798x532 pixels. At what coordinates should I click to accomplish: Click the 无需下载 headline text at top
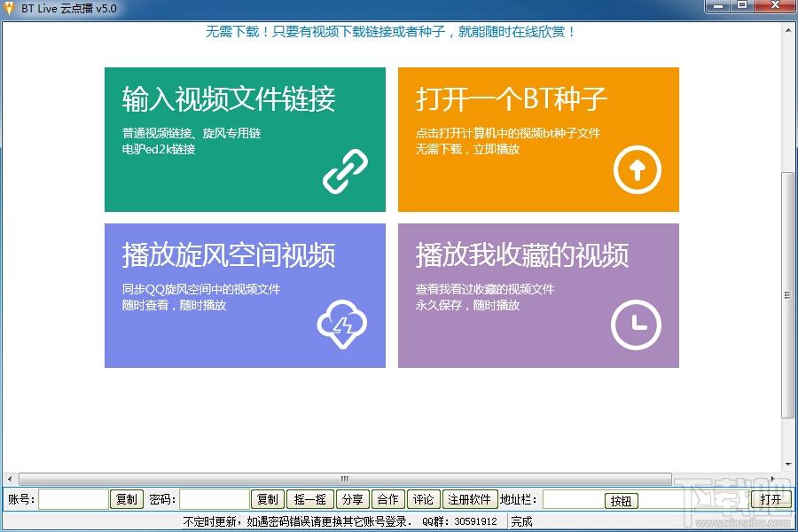tap(390, 32)
